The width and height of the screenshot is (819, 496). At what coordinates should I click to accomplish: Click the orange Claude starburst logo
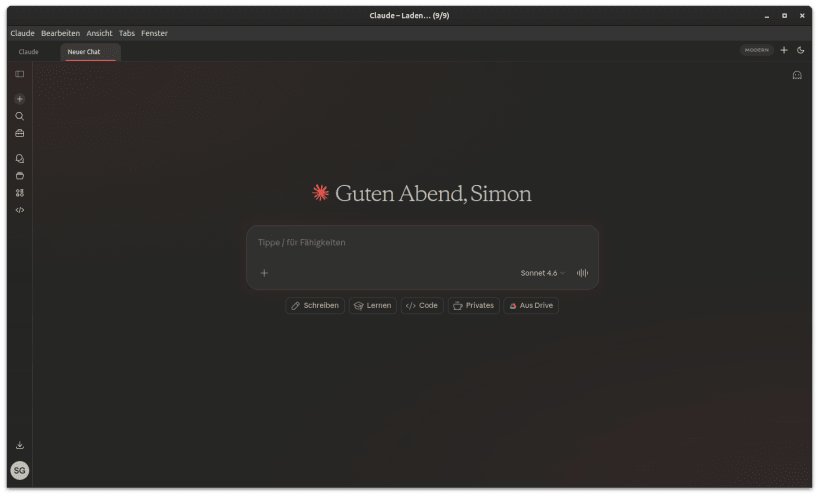[x=320, y=193]
